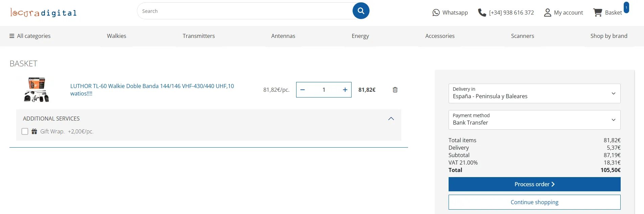Click the plus button to increase quantity

pyautogui.click(x=344, y=90)
